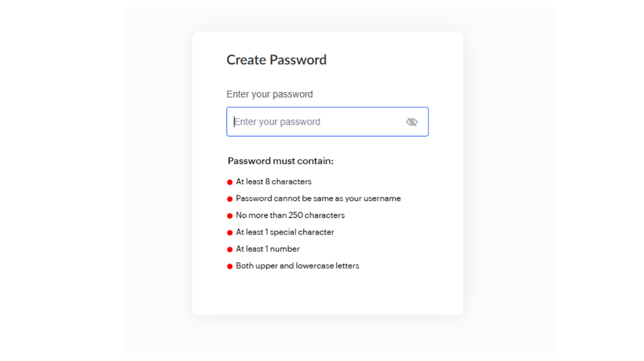The width and height of the screenshot is (644, 361).
Task: Click red dot beside upper and lowercase rule
Action: pos(230,266)
